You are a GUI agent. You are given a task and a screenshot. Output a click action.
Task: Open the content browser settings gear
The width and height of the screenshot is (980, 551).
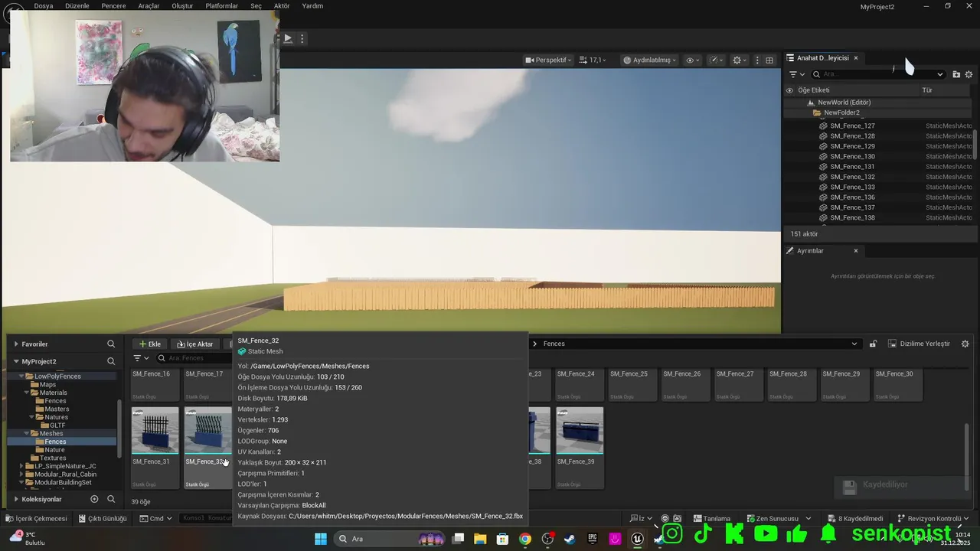point(965,344)
